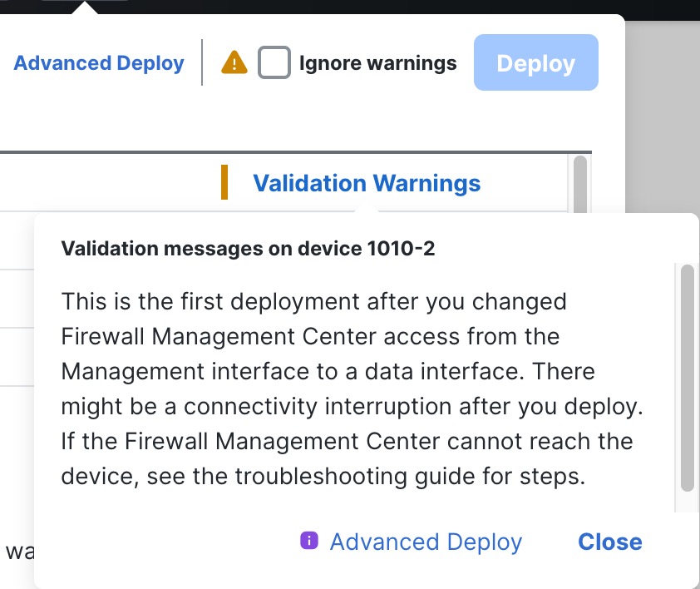Viewport: 700px width, 589px height.
Task: Switch to the Validation Warnings section
Action: tap(366, 182)
